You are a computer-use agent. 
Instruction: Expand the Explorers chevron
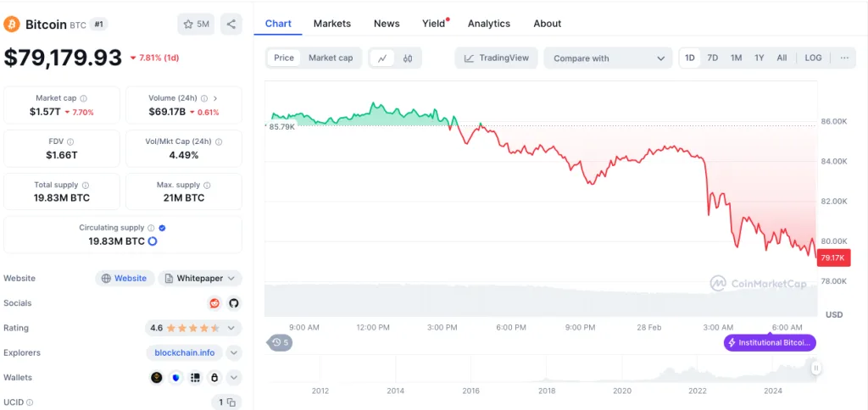(x=234, y=353)
